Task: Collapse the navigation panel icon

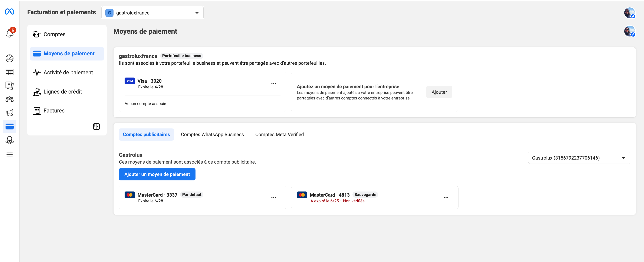Action: click(96, 127)
